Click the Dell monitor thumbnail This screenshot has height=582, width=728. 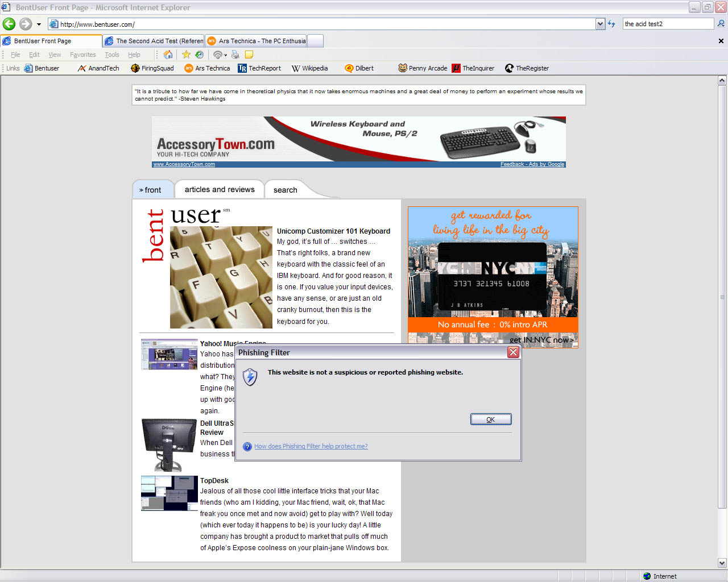coord(169,445)
